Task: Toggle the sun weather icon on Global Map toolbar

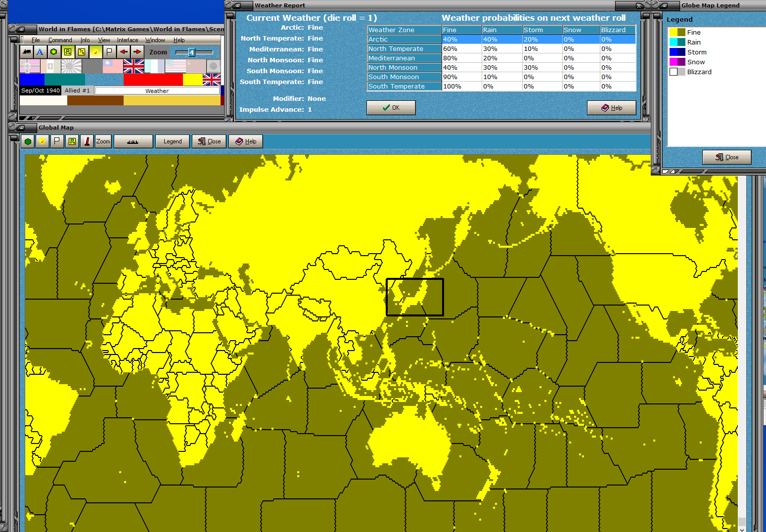Action: point(42,141)
